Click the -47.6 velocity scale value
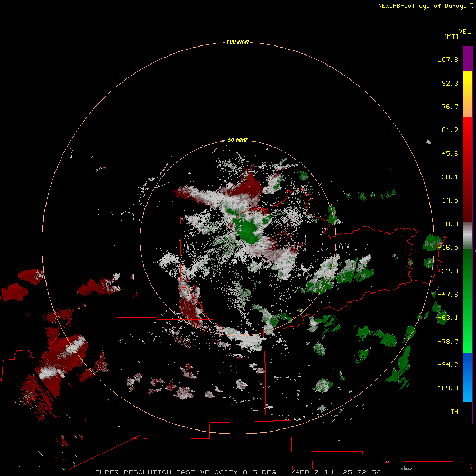This screenshot has height=476, width=476. pos(448,295)
